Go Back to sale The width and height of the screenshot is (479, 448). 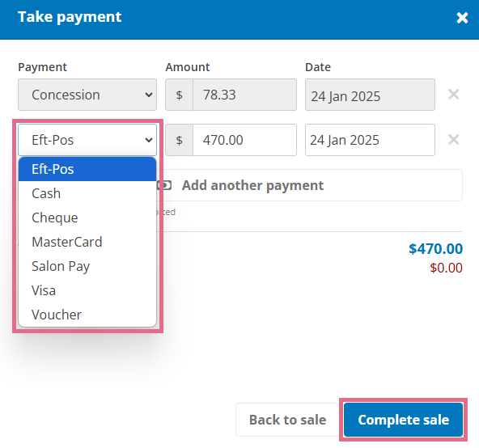pos(287,420)
